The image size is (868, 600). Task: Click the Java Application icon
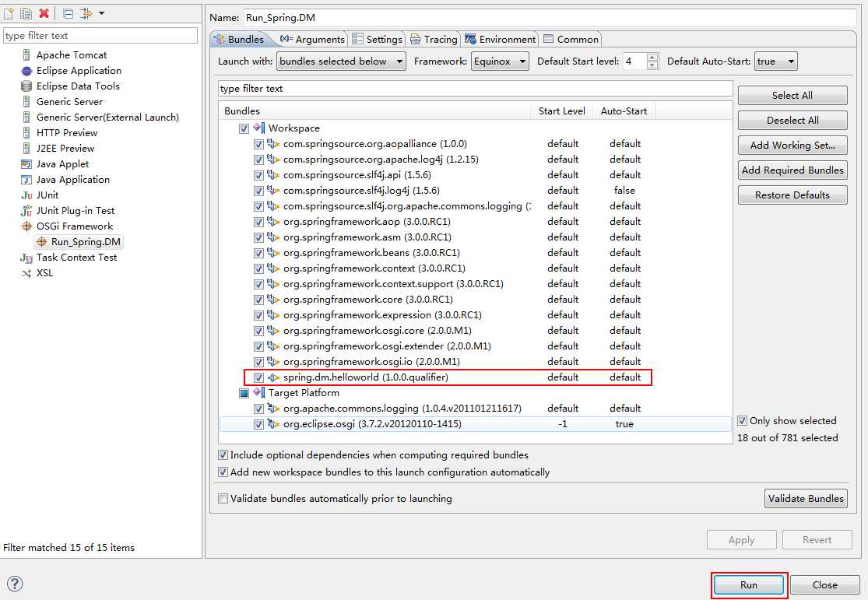(x=26, y=179)
